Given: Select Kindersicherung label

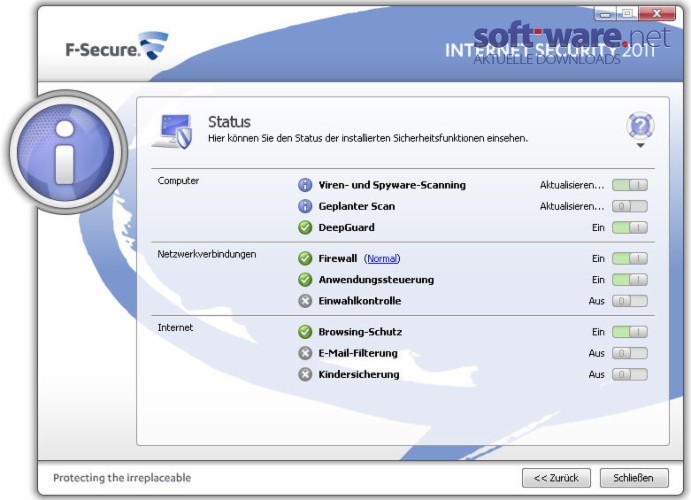Looking at the screenshot, I should 359,374.
